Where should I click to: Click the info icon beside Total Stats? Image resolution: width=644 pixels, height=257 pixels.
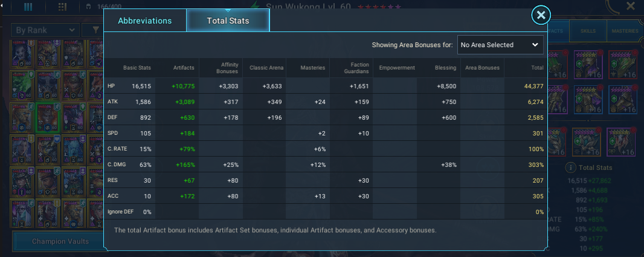570,168
